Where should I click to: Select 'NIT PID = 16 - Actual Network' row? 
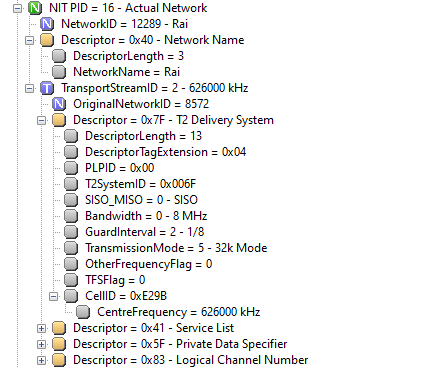click(128, 8)
